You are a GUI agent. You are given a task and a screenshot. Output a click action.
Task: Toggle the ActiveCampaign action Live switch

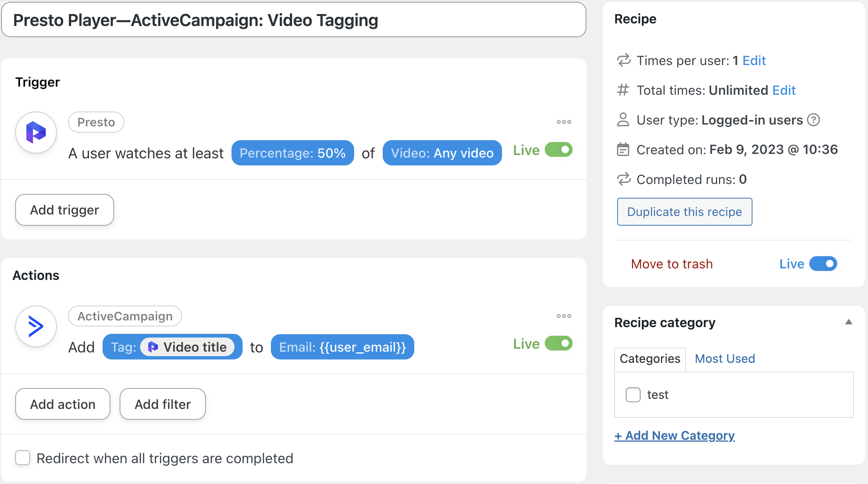coord(558,343)
